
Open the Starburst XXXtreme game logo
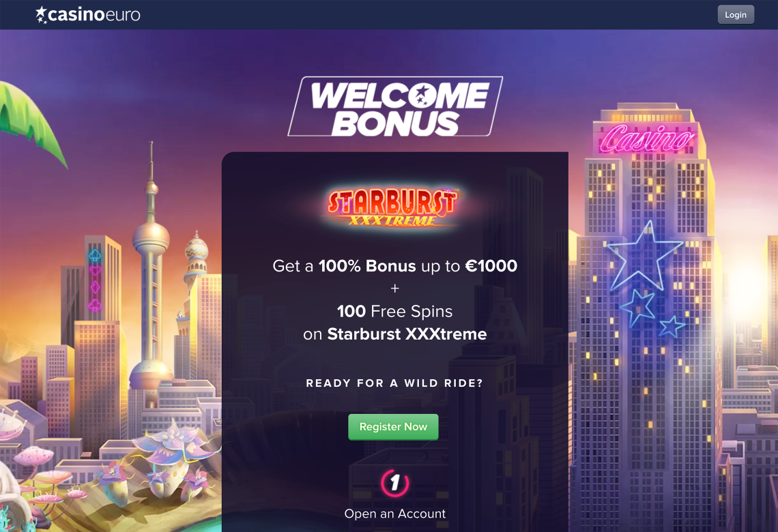pyautogui.click(x=392, y=207)
